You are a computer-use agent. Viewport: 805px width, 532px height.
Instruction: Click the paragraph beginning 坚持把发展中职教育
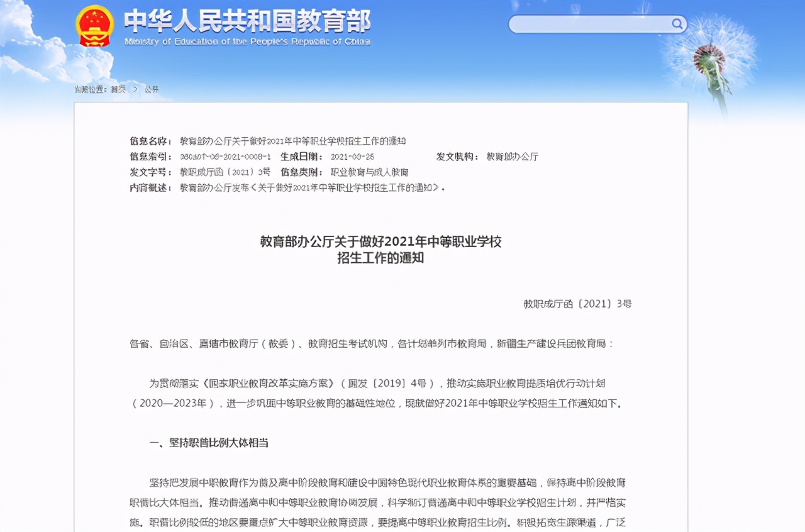click(x=378, y=503)
